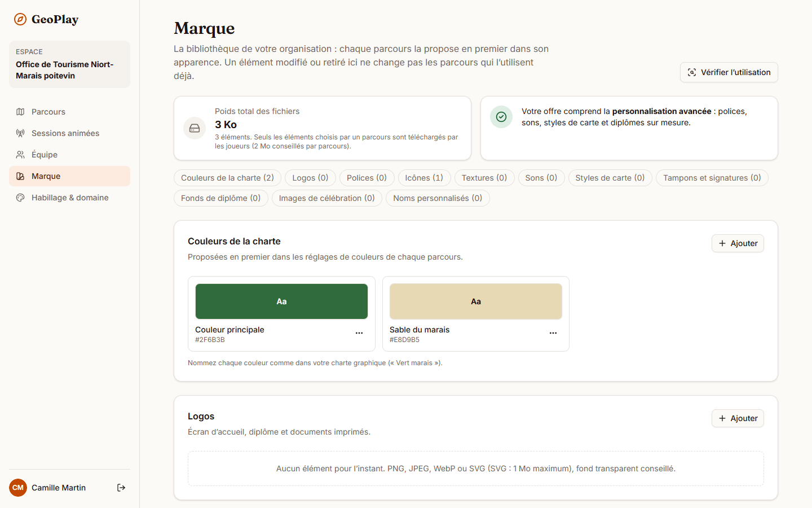
Task: Add a logo with Ajouter in Logos section
Action: [x=738, y=418]
